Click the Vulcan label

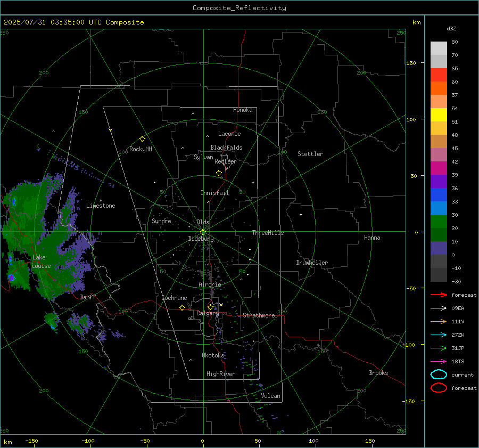click(x=271, y=396)
